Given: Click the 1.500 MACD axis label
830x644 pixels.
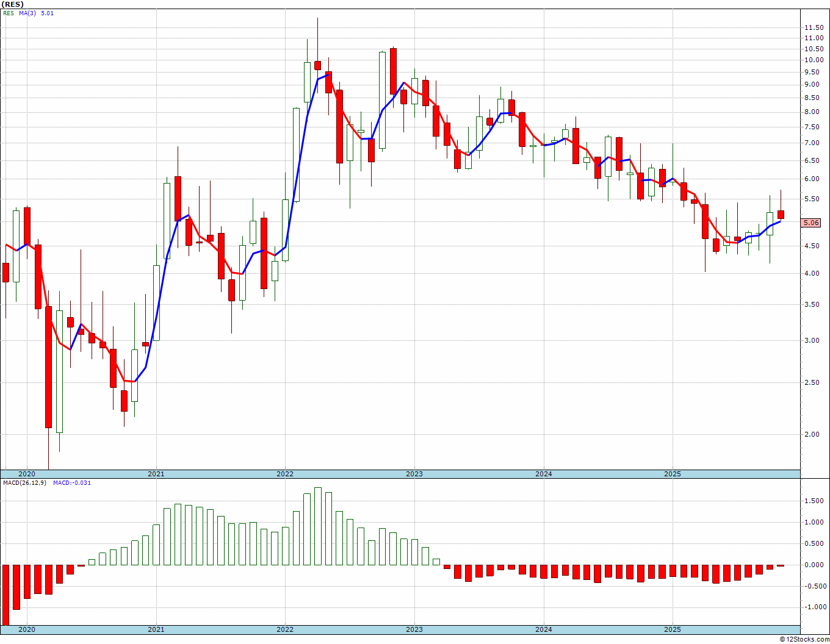Looking at the screenshot, I should (x=813, y=501).
